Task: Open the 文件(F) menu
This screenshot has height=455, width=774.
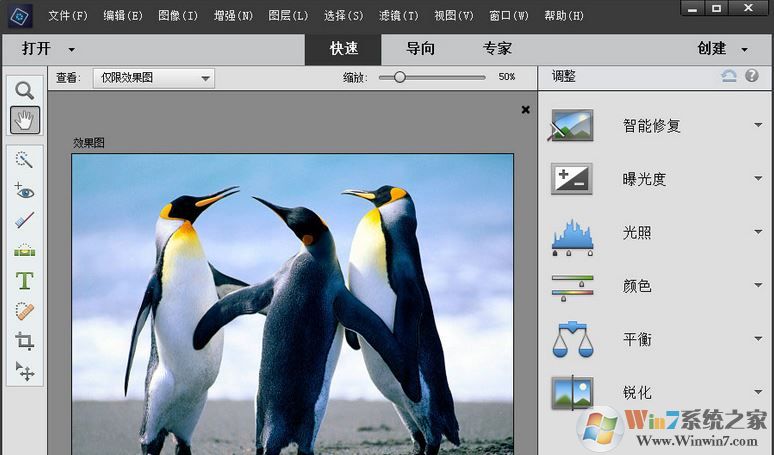Action: tap(68, 16)
